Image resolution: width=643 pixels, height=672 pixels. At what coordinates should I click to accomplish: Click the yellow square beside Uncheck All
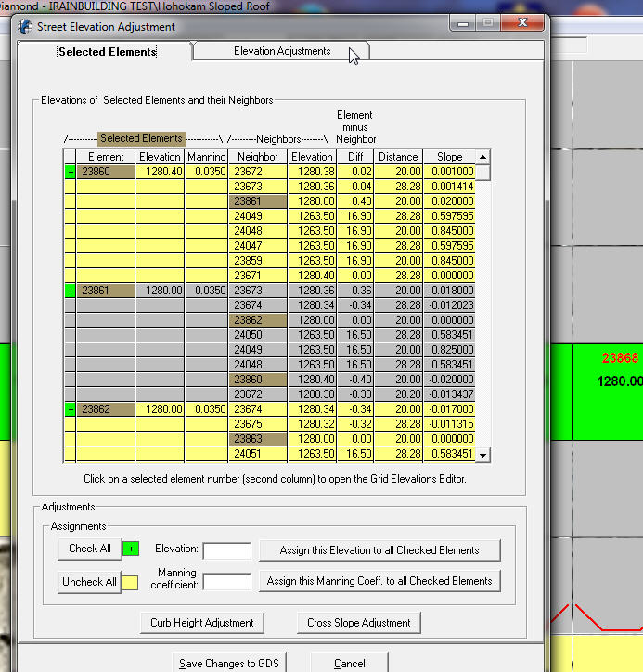[x=131, y=582]
